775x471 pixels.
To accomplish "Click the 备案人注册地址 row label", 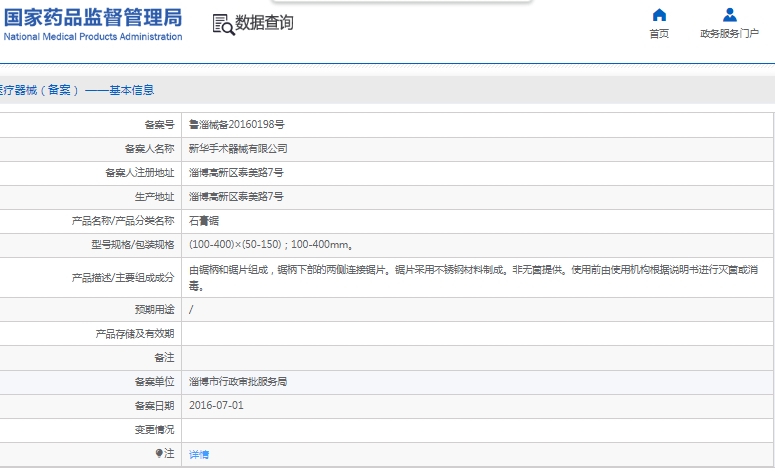I will (140, 173).
